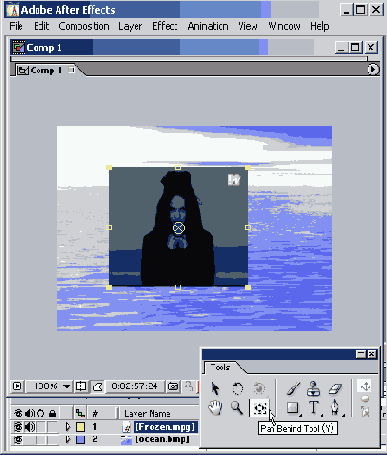387x455 pixels.
Task: Open the File menu
Action: [x=16, y=26]
